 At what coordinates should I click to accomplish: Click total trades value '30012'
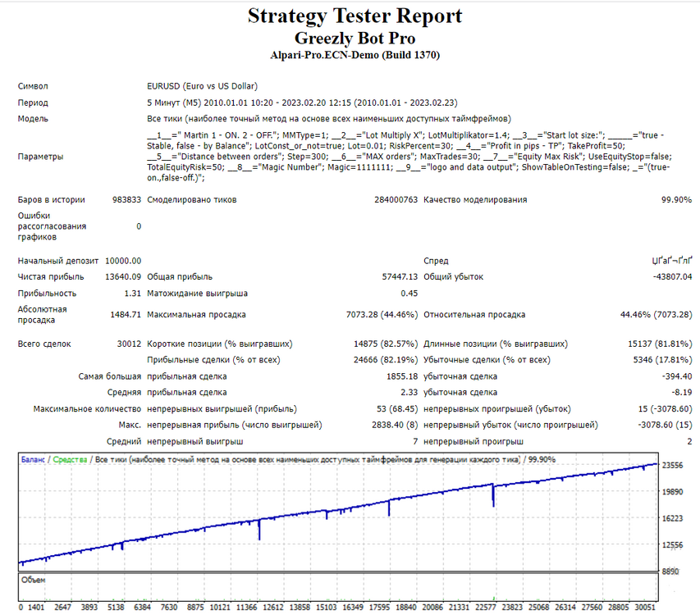[129, 344]
